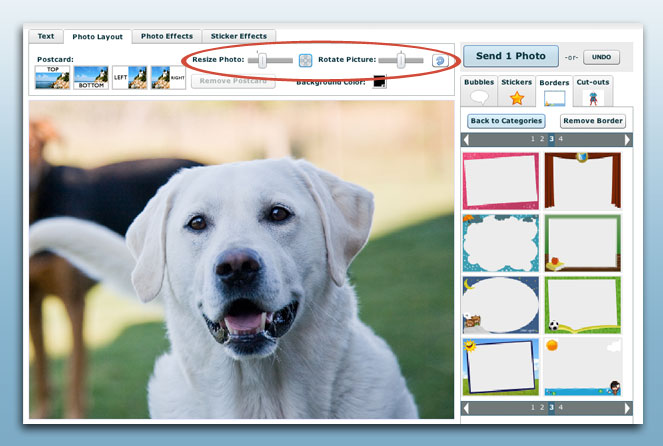Choose the grass border with soccer ball
This screenshot has height=446, width=663.
pos(583,305)
